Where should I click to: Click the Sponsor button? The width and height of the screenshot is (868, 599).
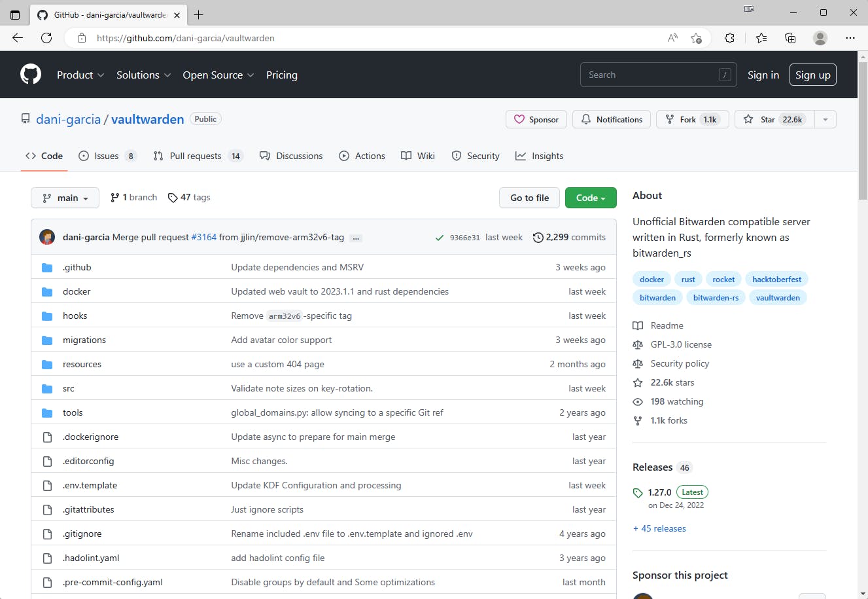[x=536, y=119]
